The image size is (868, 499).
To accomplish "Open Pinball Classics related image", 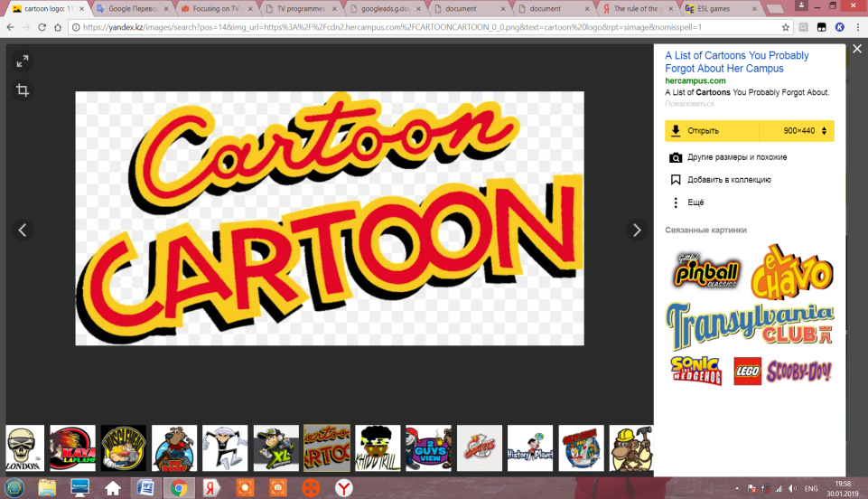I will (705, 270).
